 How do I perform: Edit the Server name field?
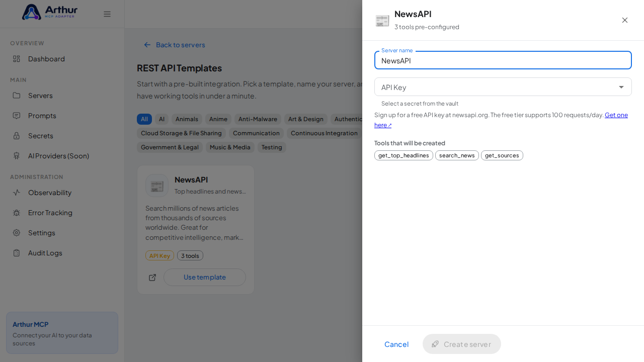pos(503,60)
